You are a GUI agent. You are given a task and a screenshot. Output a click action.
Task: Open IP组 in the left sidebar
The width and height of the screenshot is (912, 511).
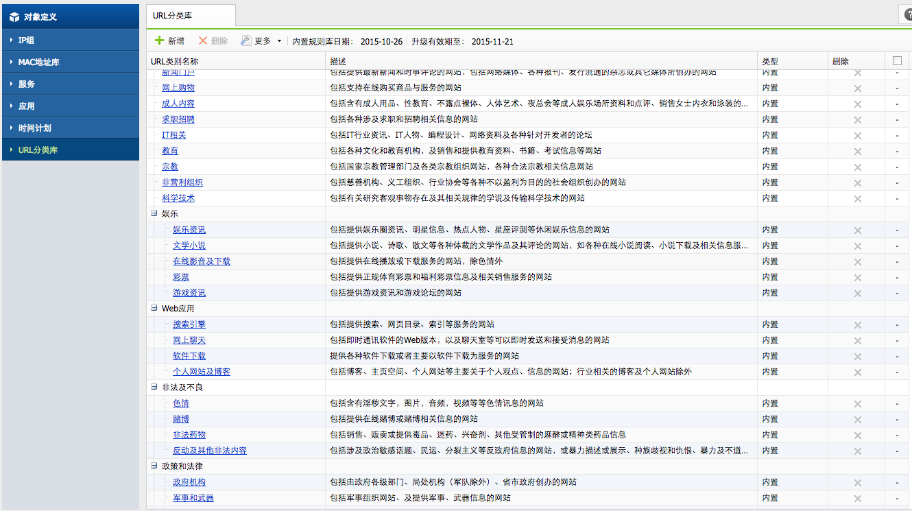pyautogui.click(x=26, y=40)
